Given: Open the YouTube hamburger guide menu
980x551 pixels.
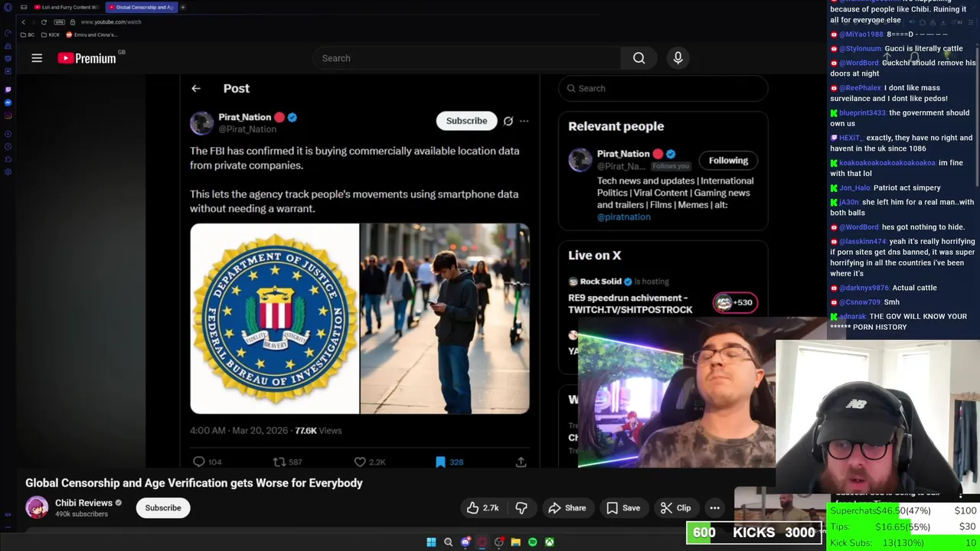Looking at the screenshot, I should pos(37,58).
